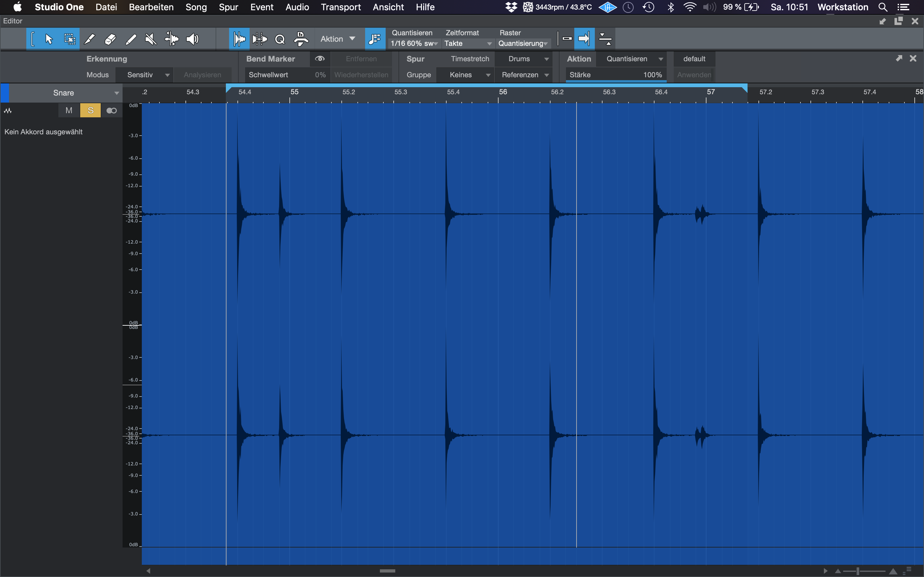
Task: Select the Mute tool
Action: pyautogui.click(x=151, y=39)
